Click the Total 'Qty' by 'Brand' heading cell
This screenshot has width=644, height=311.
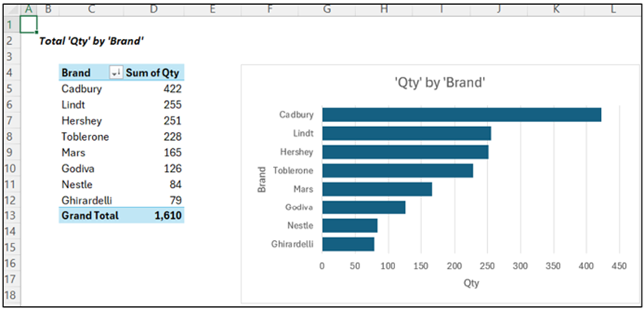point(92,41)
